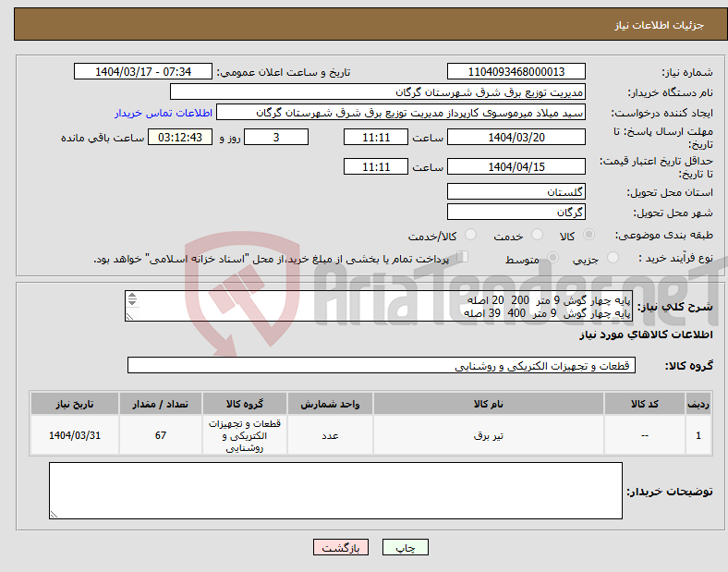Click the need date cell 1404/03/31

pyautogui.click(x=75, y=435)
